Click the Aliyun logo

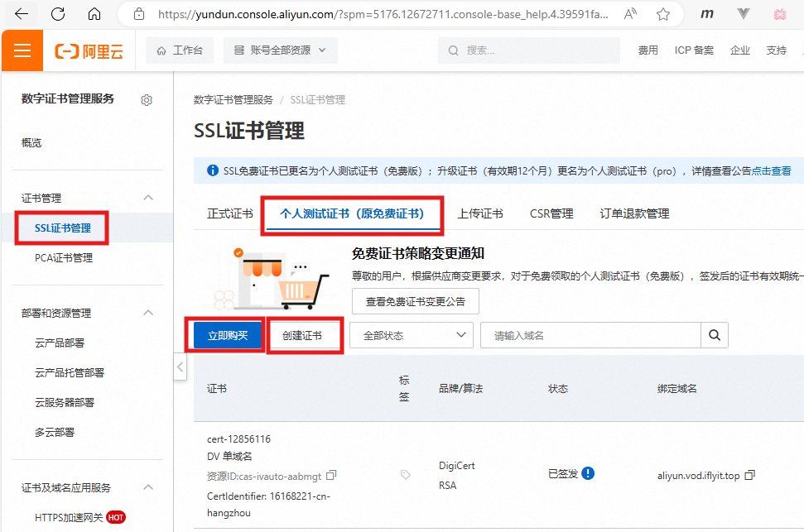click(89, 50)
